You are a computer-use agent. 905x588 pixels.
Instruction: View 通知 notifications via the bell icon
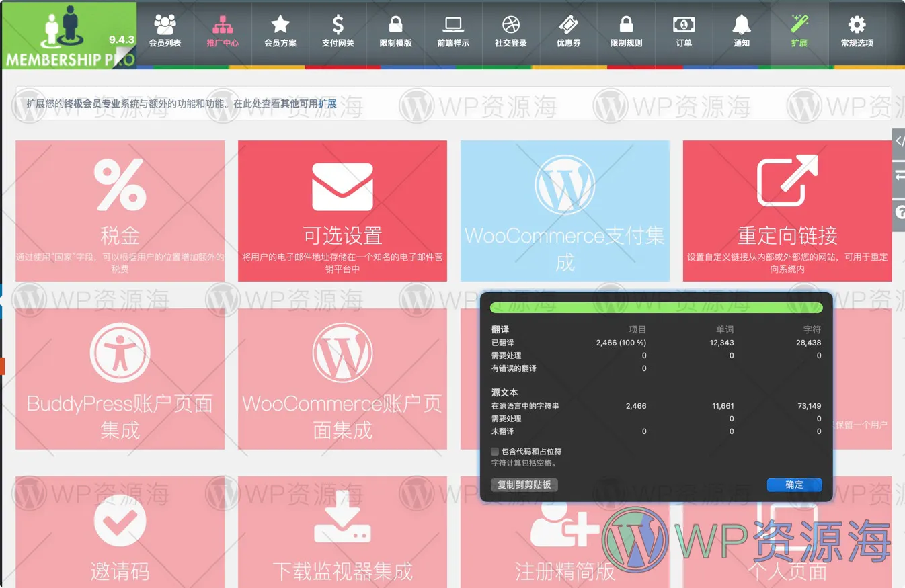pyautogui.click(x=740, y=32)
